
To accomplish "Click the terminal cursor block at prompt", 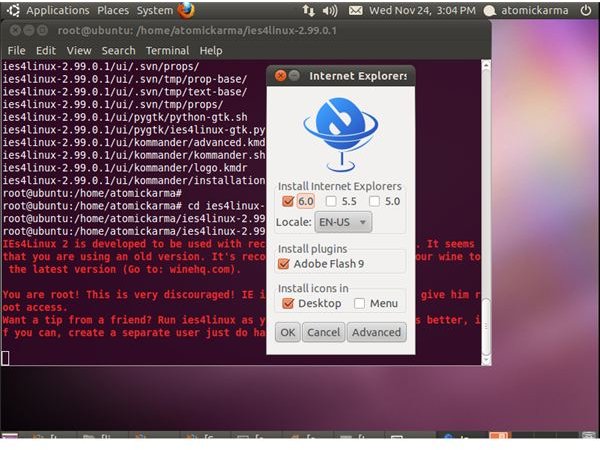I will point(5,358).
